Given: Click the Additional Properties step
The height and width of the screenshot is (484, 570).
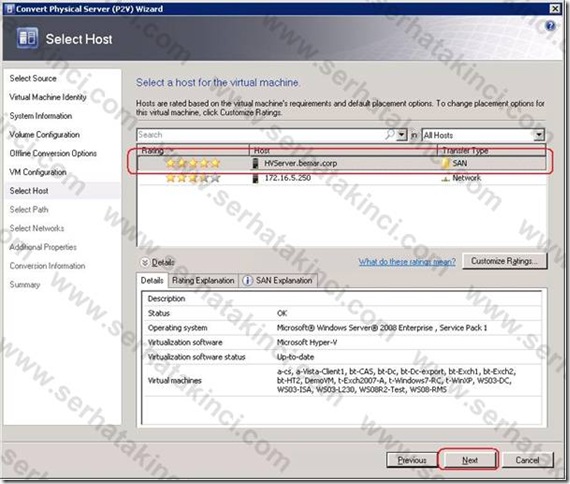Looking at the screenshot, I should tap(43, 247).
